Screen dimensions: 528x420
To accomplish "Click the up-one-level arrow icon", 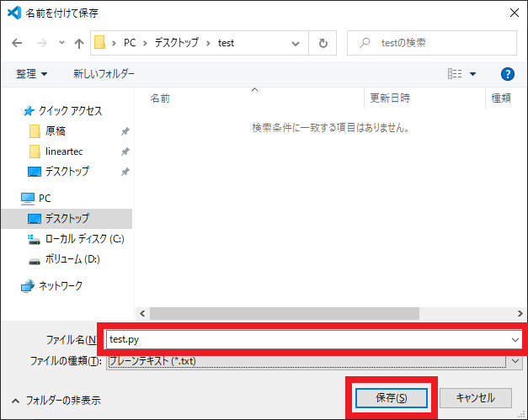I will 78,43.
